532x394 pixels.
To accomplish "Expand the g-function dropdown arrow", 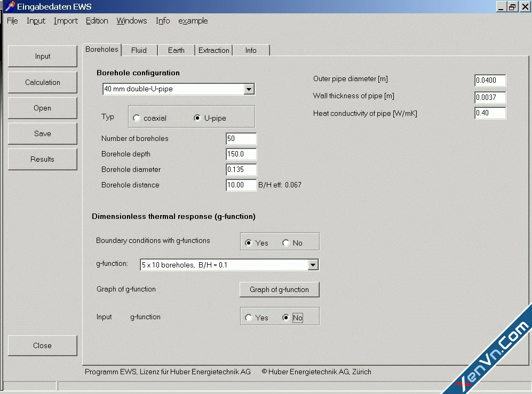I will click(x=313, y=265).
